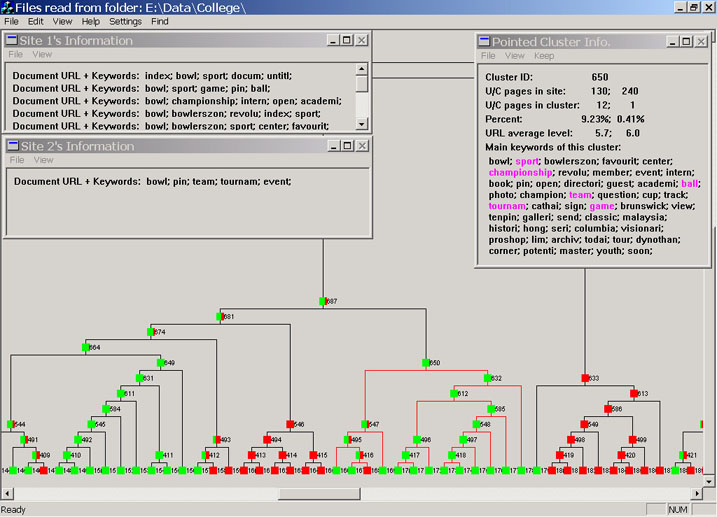Open the Help menu

pyautogui.click(x=91, y=21)
